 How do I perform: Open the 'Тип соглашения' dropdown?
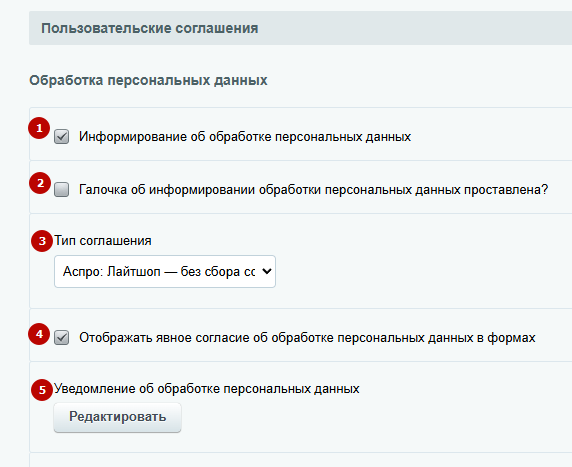(165, 271)
